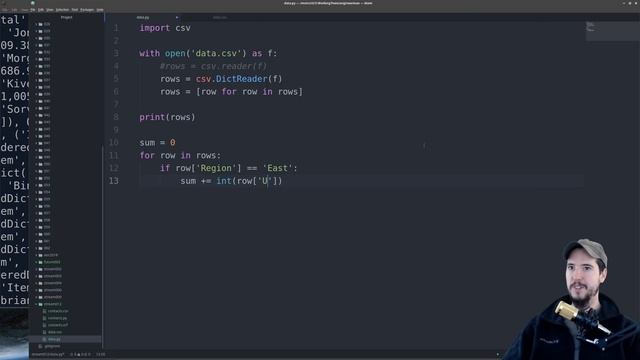Collapse the expanded folder containing data.py
This screenshot has height=360, width=640.
point(36,304)
